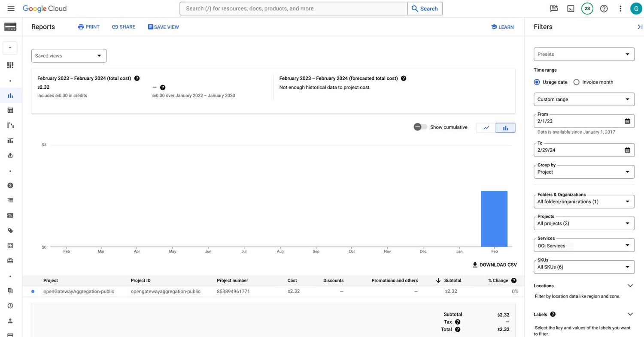The height and width of the screenshot is (337, 644).
Task: Open the Transactions clock sidebar icon
Action: [10, 306]
